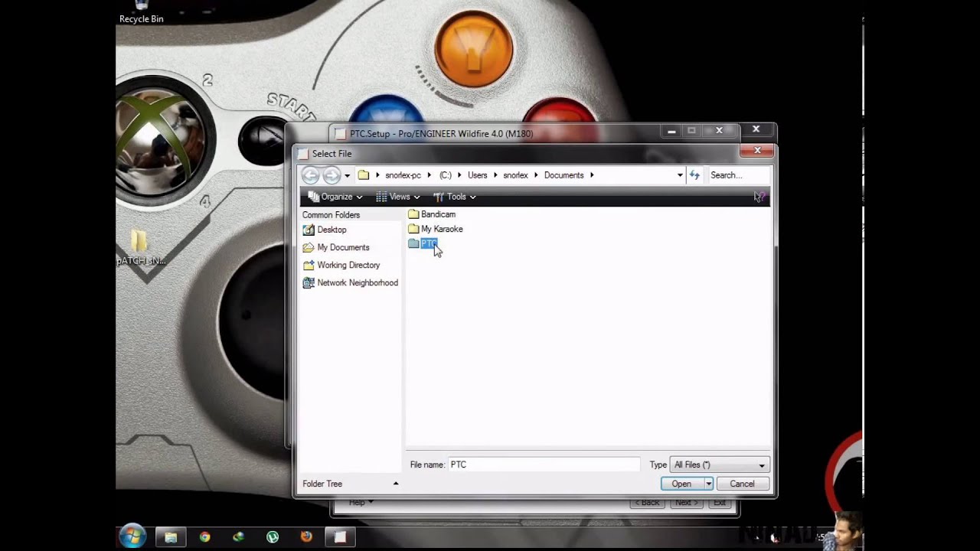Minimize the PTC.Setup window

click(x=671, y=132)
